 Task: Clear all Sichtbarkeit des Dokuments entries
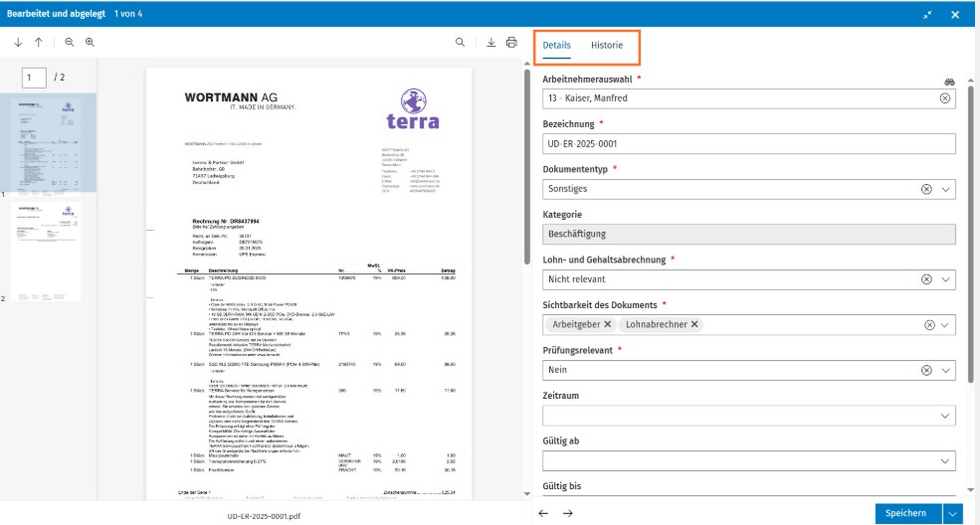point(929,325)
